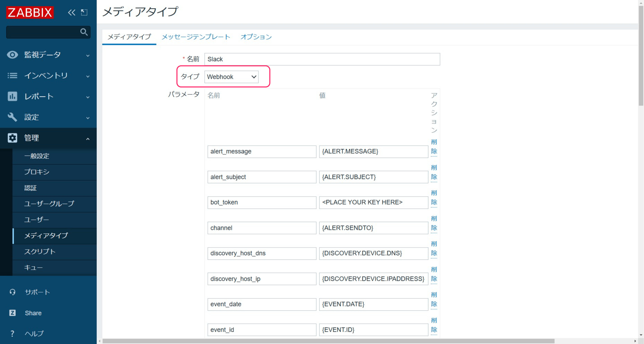Click the インベントリ list icon
Image resolution: width=644 pixels, height=344 pixels.
pos(12,76)
